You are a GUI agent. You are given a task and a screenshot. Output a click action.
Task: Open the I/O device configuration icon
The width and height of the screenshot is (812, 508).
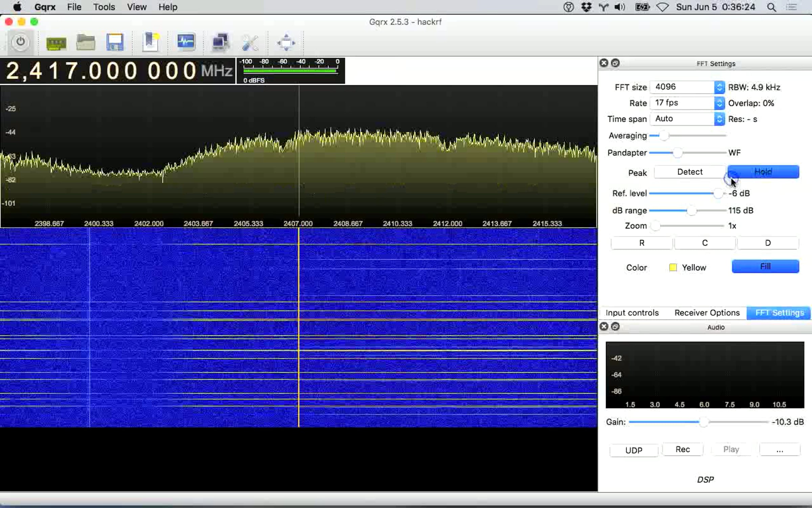point(56,43)
